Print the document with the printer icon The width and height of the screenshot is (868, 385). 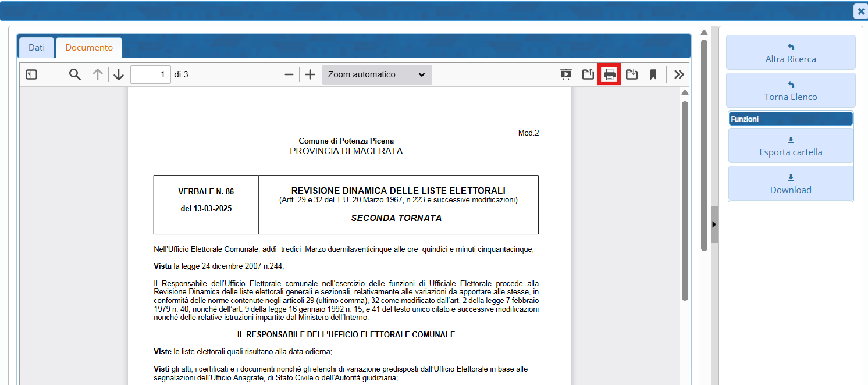pos(609,74)
